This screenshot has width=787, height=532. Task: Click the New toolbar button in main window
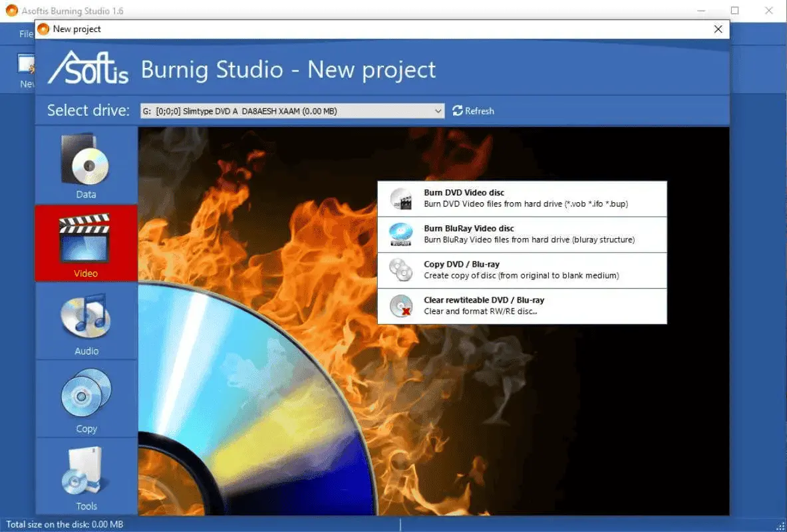26,70
